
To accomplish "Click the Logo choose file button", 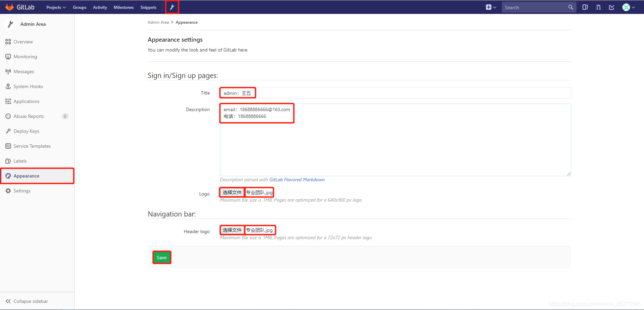I will click(232, 192).
